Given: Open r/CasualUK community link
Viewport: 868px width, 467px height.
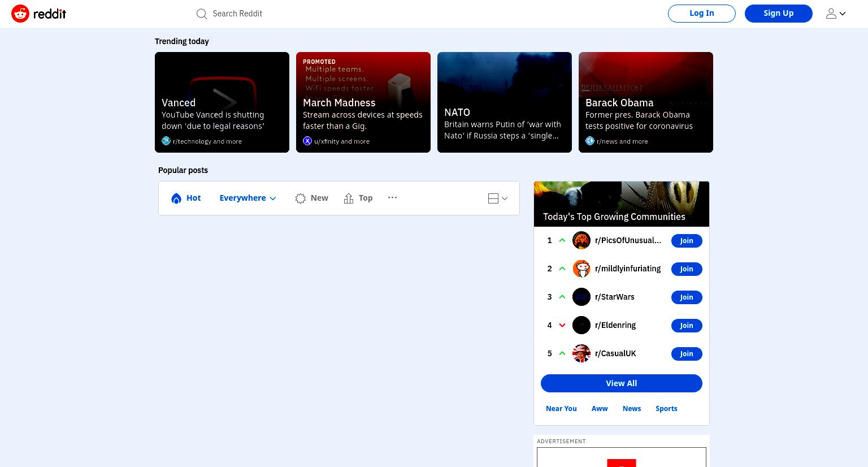Looking at the screenshot, I should click(x=615, y=353).
